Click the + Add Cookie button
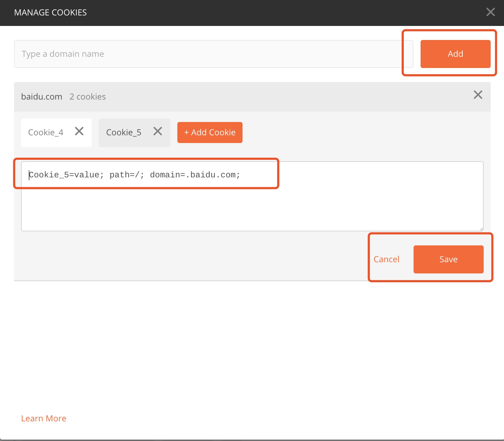The width and height of the screenshot is (504, 441). pos(210,133)
